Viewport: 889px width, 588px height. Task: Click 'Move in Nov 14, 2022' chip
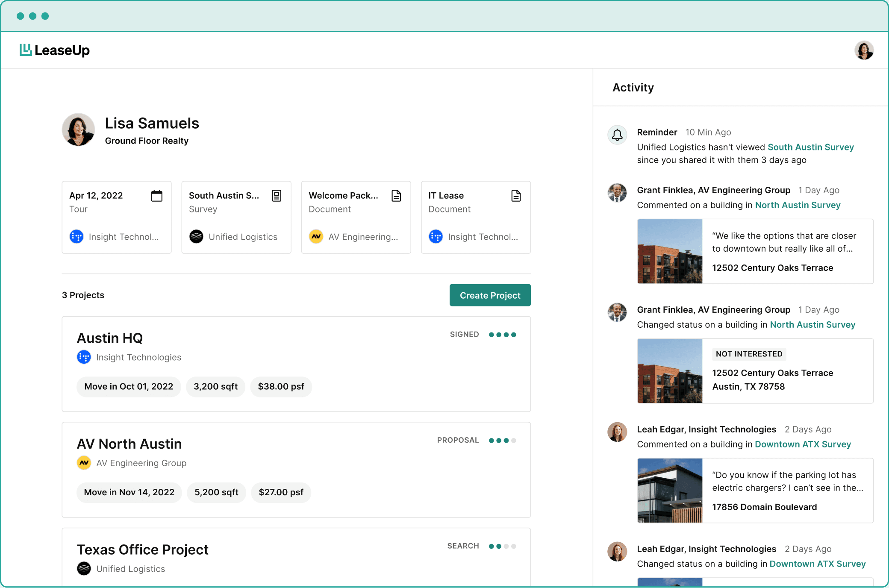coord(129,492)
